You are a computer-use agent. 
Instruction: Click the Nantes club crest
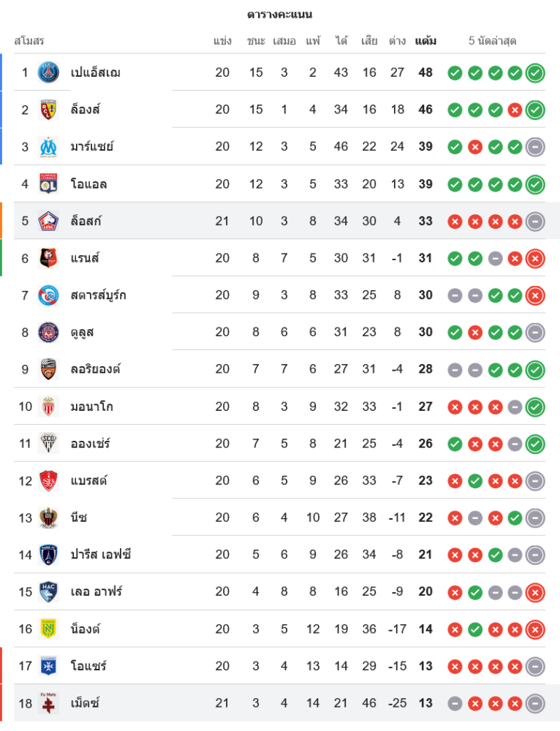point(48,629)
